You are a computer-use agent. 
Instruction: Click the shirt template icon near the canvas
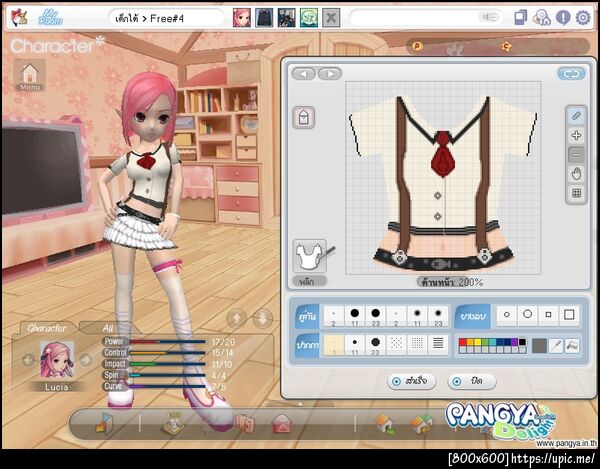(x=304, y=117)
